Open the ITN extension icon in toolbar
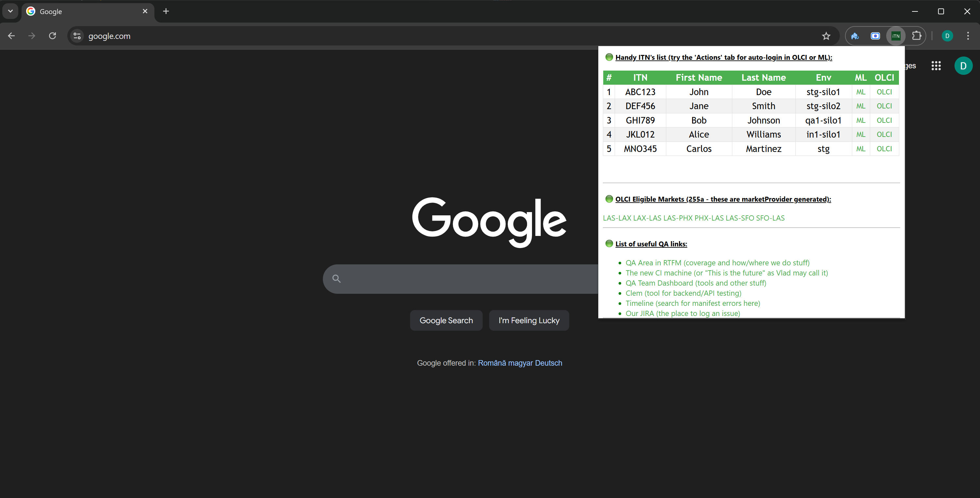Image resolution: width=980 pixels, height=498 pixels. click(896, 36)
